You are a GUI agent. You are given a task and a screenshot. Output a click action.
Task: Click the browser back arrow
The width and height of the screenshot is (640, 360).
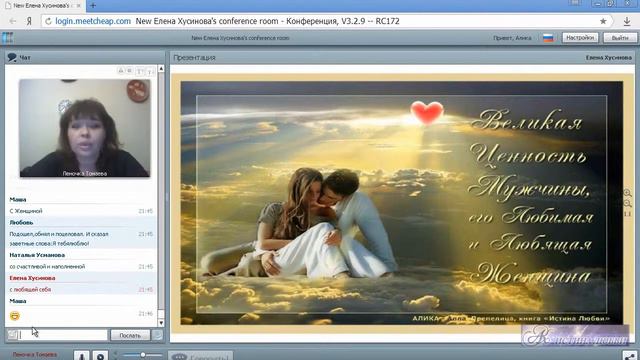coord(13,21)
